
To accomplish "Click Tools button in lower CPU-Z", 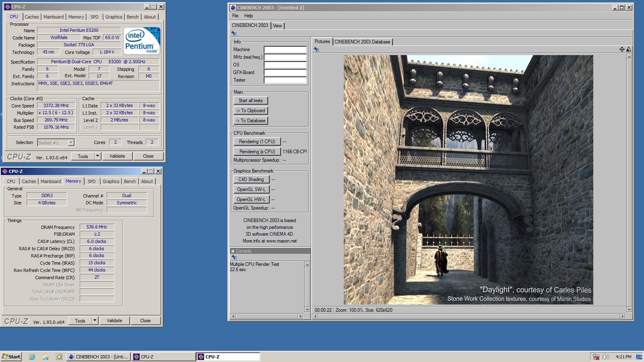I will tap(80, 321).
